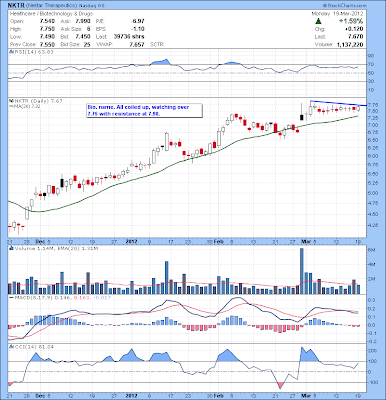Click the SCTR label

click(157, 44)
